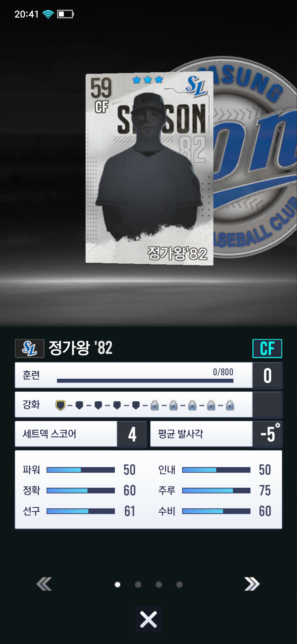Tap the WiFi icon in the status bar
The image size is (297, 644).
[48, 14]
